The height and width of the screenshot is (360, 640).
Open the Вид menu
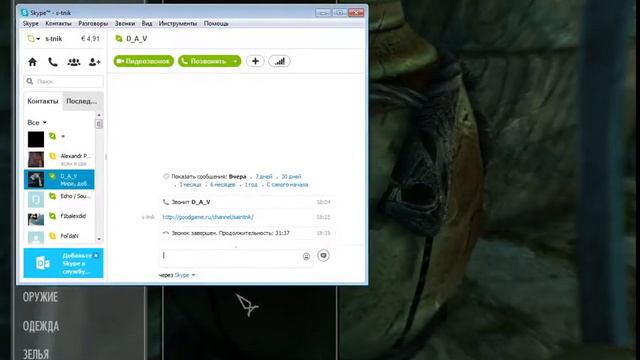(147, 24)
